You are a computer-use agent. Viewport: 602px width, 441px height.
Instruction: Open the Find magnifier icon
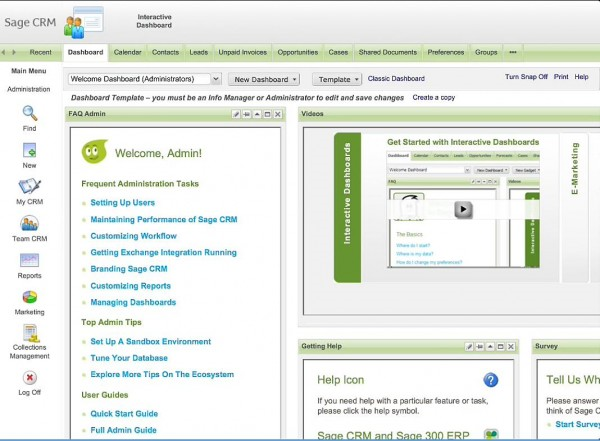point(30,113)
